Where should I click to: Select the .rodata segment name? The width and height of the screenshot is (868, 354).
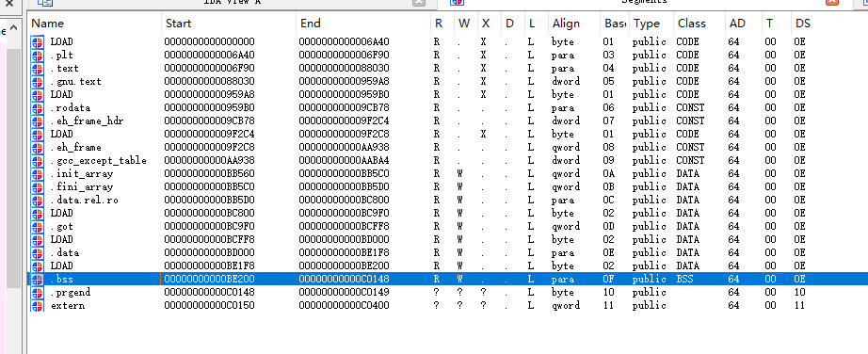(x=71, y=107)
